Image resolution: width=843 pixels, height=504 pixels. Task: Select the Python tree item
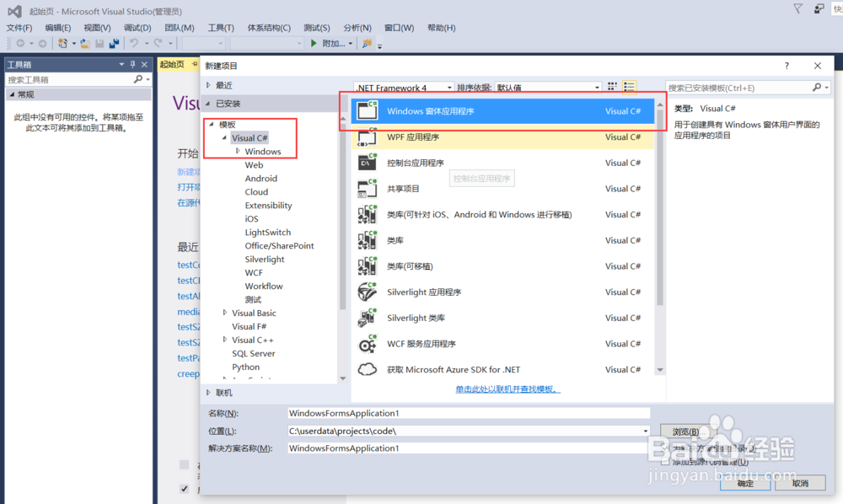click(245, 367)
